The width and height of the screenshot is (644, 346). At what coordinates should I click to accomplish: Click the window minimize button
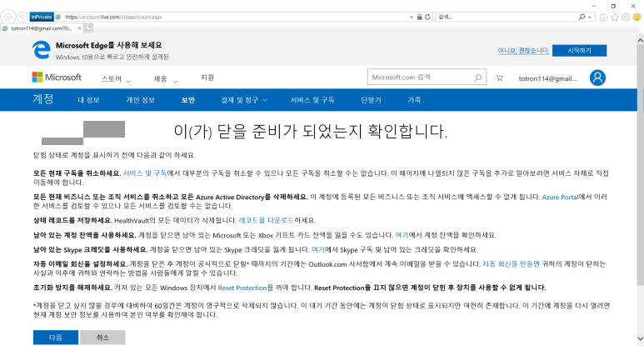pyautogui.click(x=594, y=6)
